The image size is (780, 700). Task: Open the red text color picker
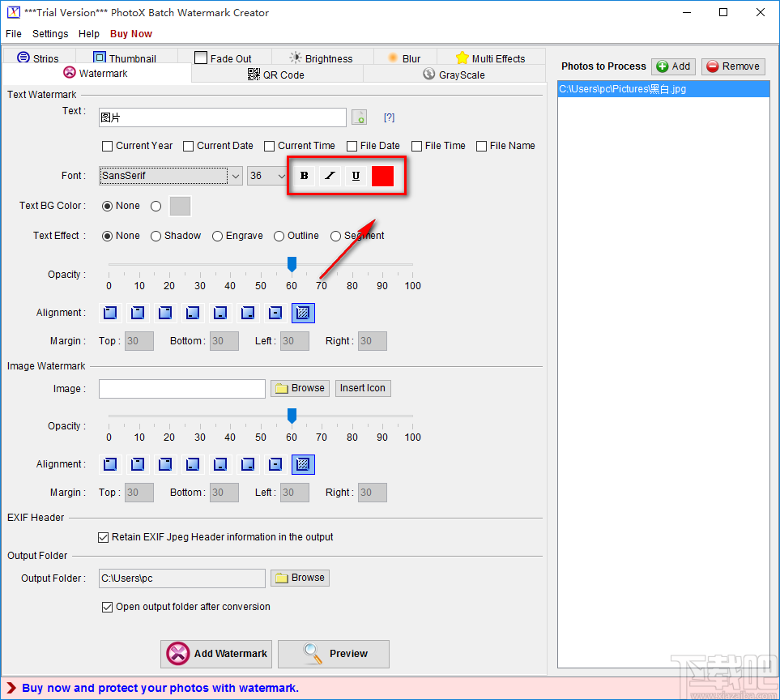click(x=382, y=176)
